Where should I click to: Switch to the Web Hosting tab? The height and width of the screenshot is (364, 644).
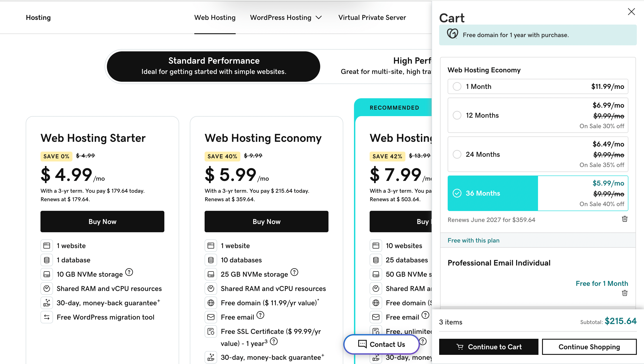(215, 17)
